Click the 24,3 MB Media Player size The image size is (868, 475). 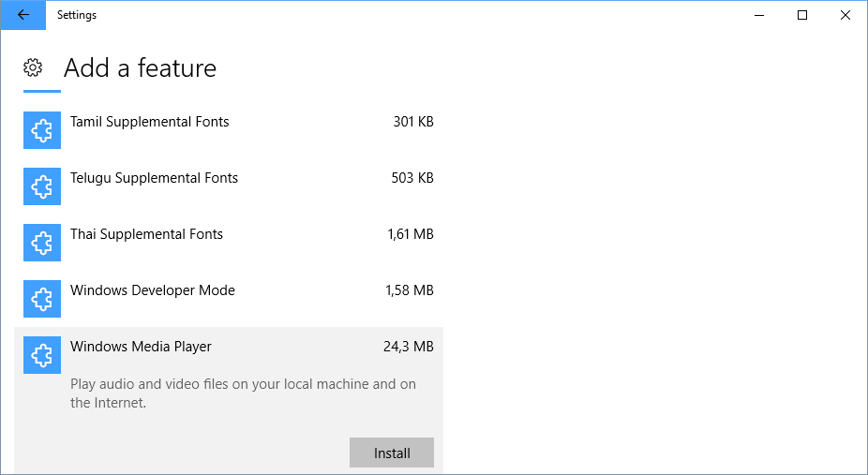point(409,347)
